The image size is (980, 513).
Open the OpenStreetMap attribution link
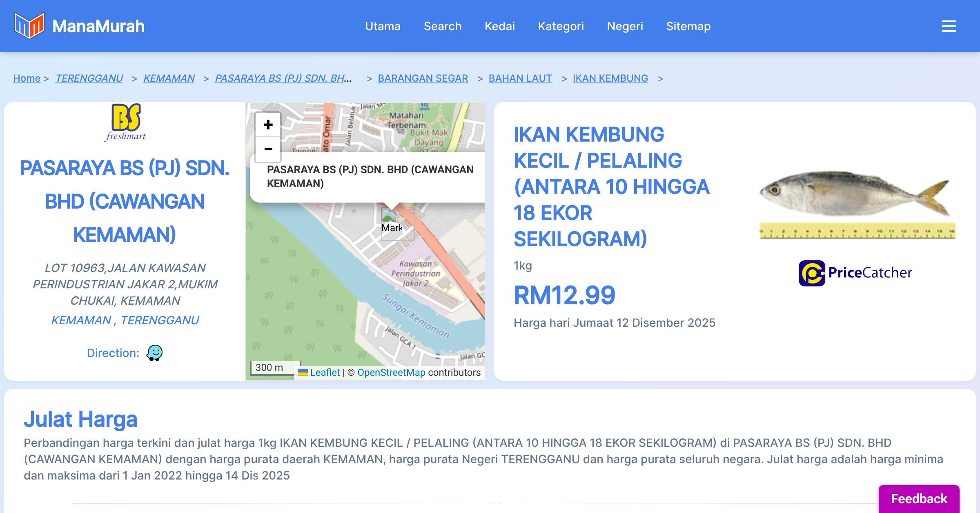[x=391, y=372]
